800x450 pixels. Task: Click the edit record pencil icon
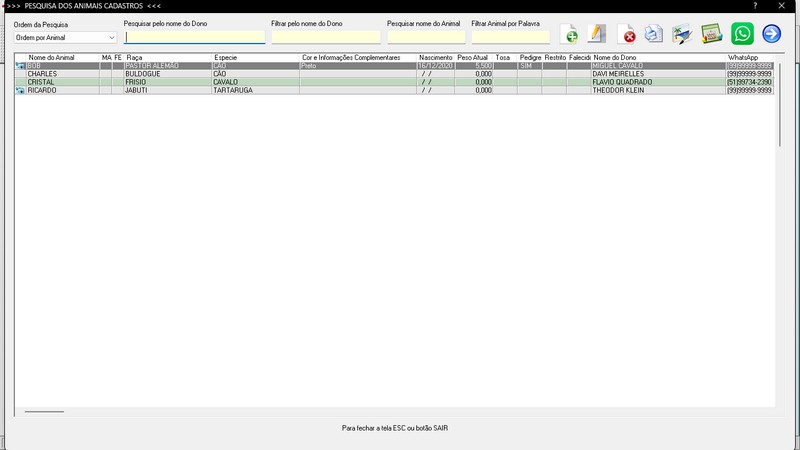pos(597,34)
